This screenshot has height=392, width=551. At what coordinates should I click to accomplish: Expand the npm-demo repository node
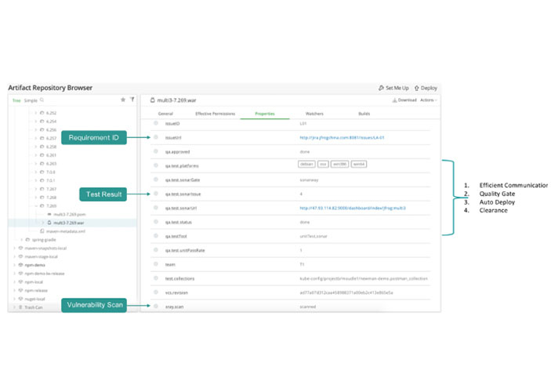[14, 265]
